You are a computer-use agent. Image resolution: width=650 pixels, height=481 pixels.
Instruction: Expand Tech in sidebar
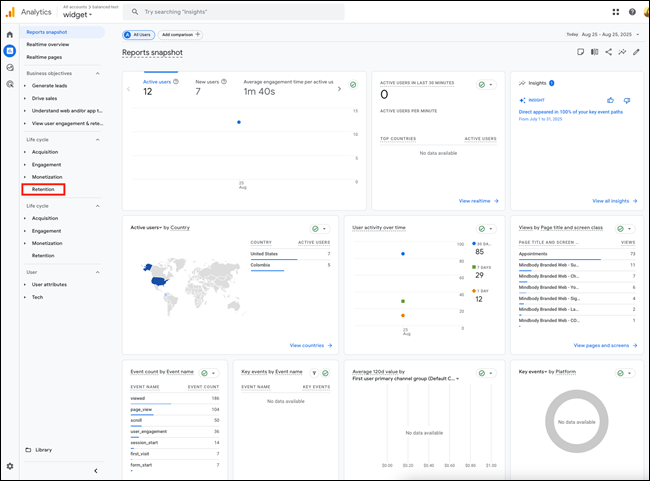pyautogui.click(x=24, y=297)
